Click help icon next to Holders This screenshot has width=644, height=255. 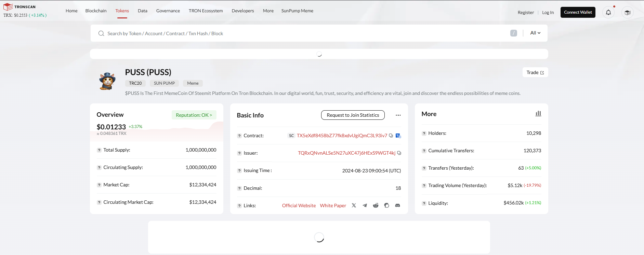click(x=424, y=133)
